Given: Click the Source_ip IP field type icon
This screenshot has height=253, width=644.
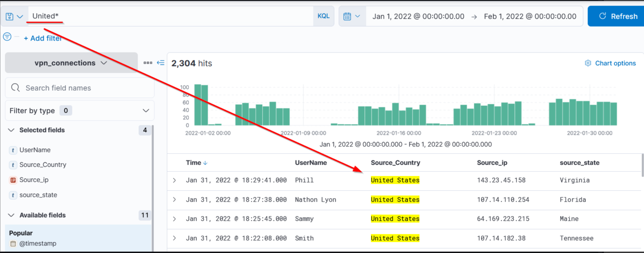Looking at the screenshot, I should (13, 180).
